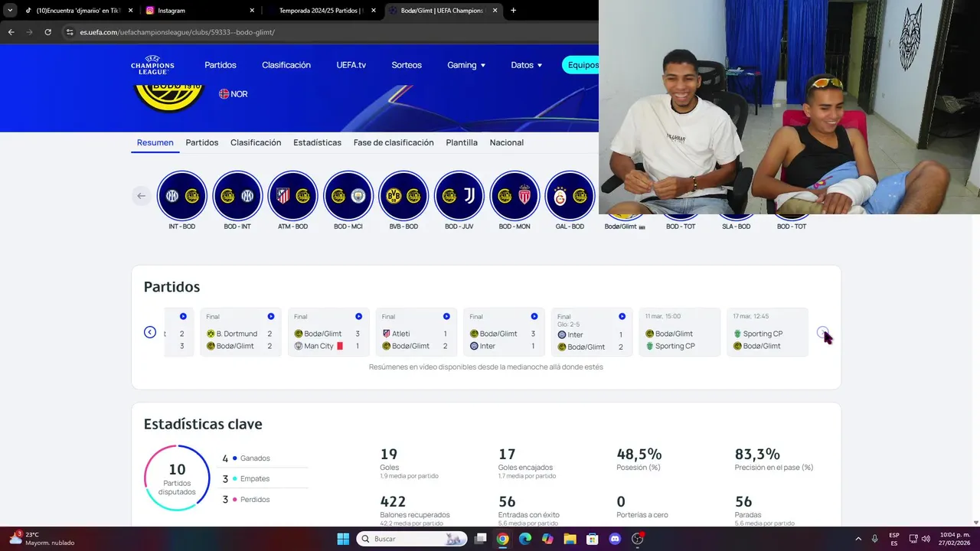Select the club Partidos tab

202,142
